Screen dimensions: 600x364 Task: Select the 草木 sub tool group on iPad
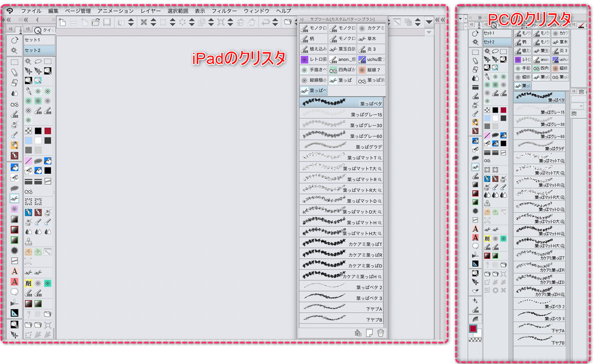370,38
